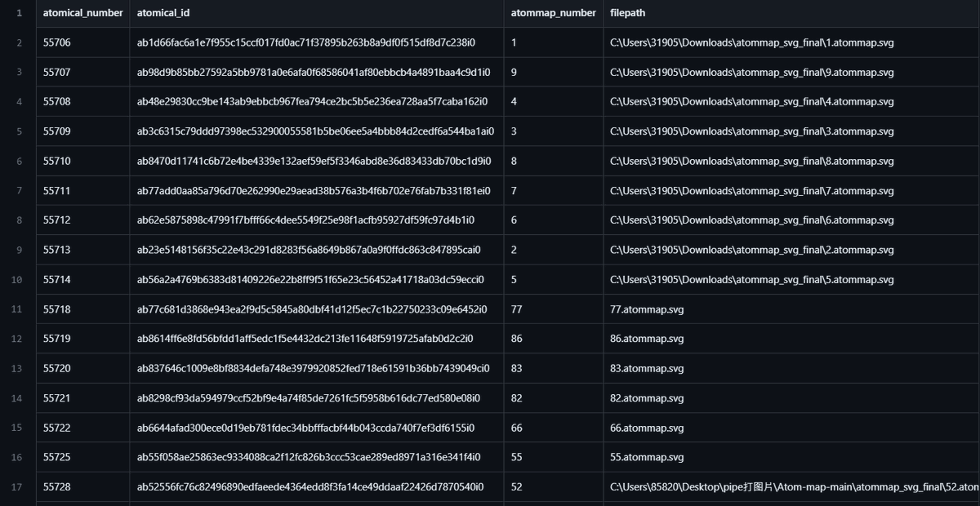Select the cell containing 55707
This screenshot has width=980, height=506.
pyautogui.click(x=82, y=72)
